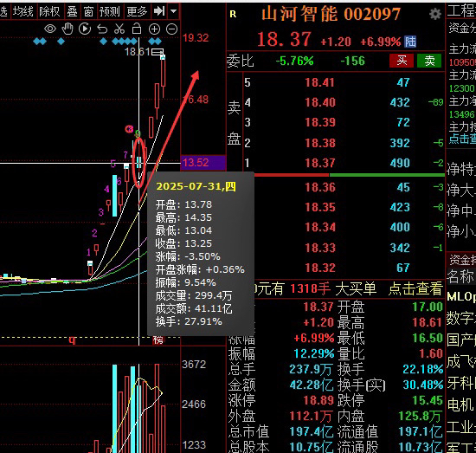Click sell level 5 price 18.41
This screenshot has height=453, width=476.
point(319,82)
